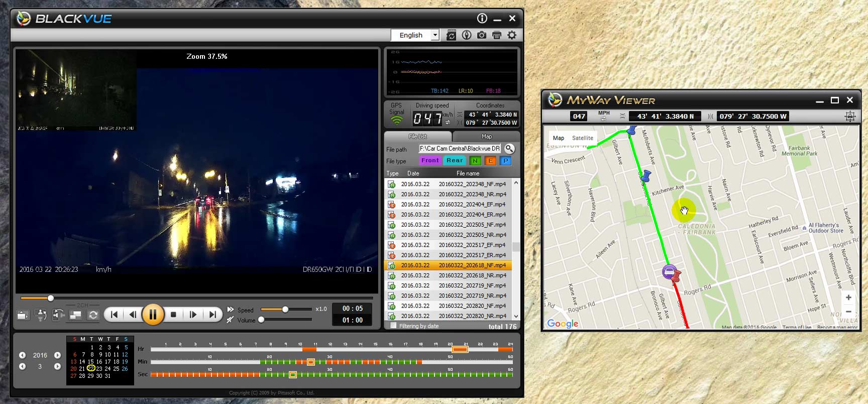This screenshot has height=404, width=868.
Task: Select Satellite view in MyWay Viewer
Action: (x=583, y=138)
